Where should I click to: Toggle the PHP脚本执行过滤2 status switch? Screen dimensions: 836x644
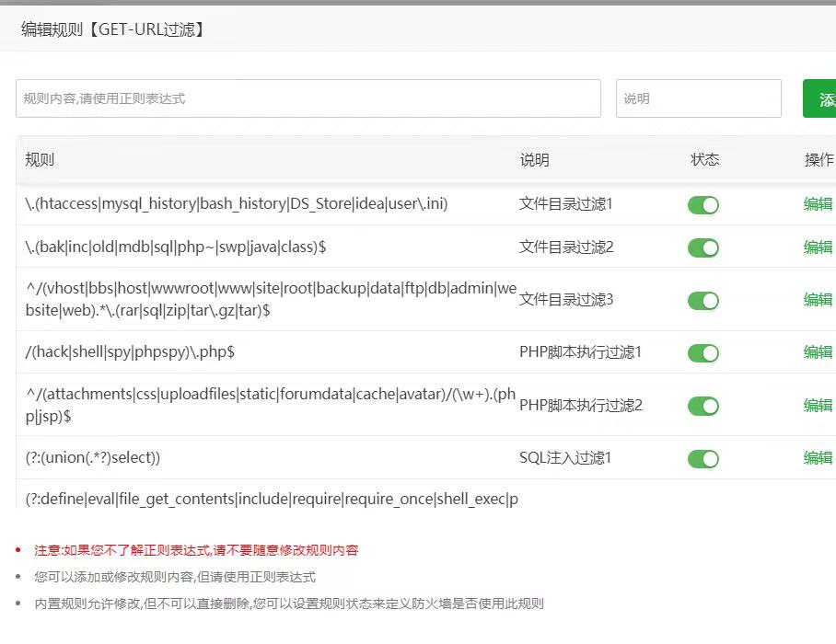tap(702, 406)
